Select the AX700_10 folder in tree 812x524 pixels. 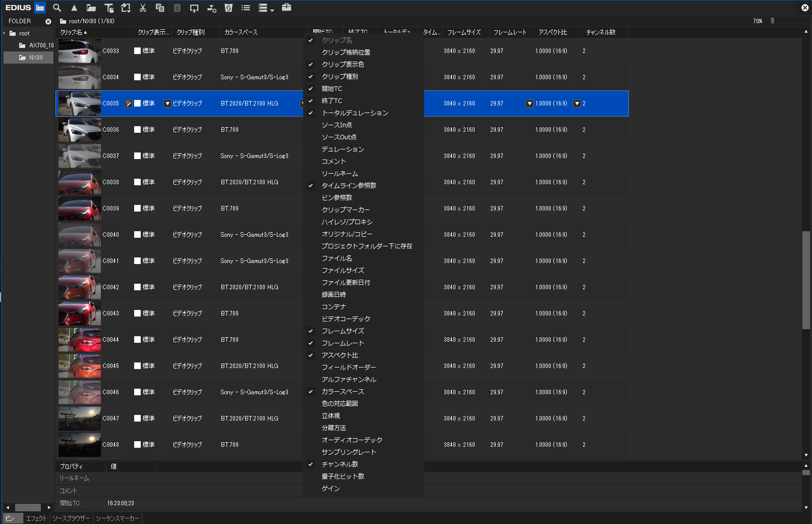[40, 45]
